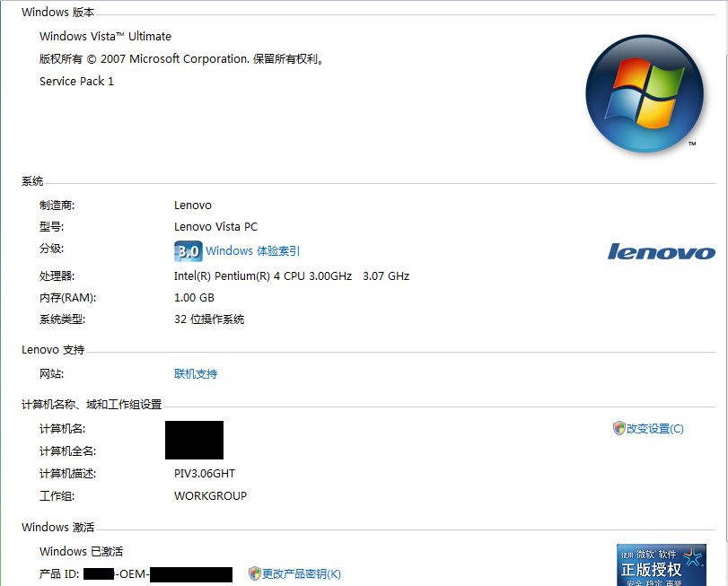Click the 工作组 label
Screen dimensions: 728x586
tap(57, 495)
